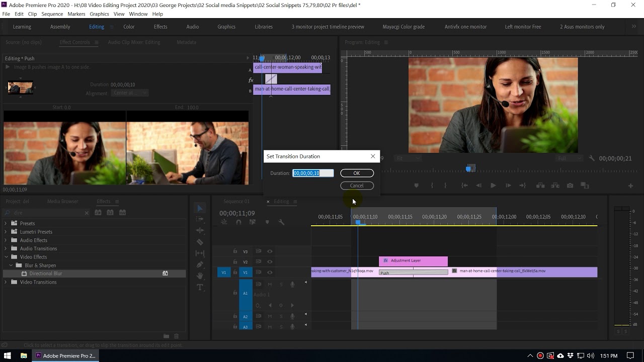Click Mark In in Program monitor

click(432, 186)
